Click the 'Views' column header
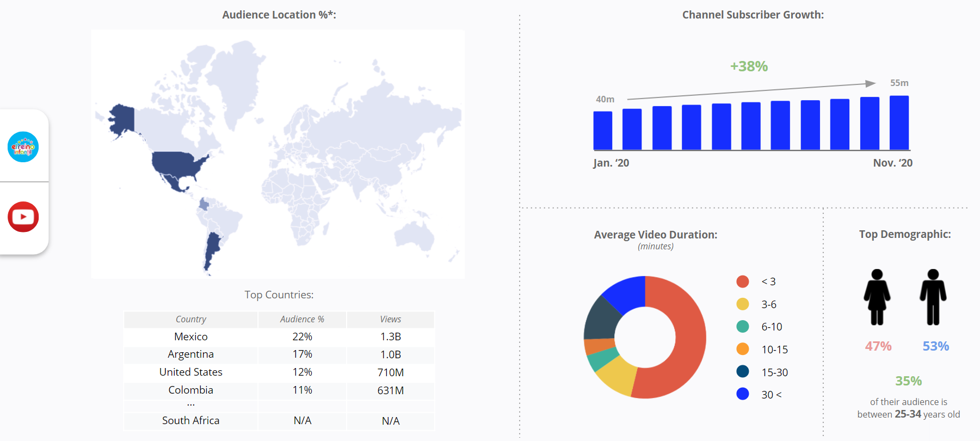Viewport: 980px width, 441px height. coord(390,320)
